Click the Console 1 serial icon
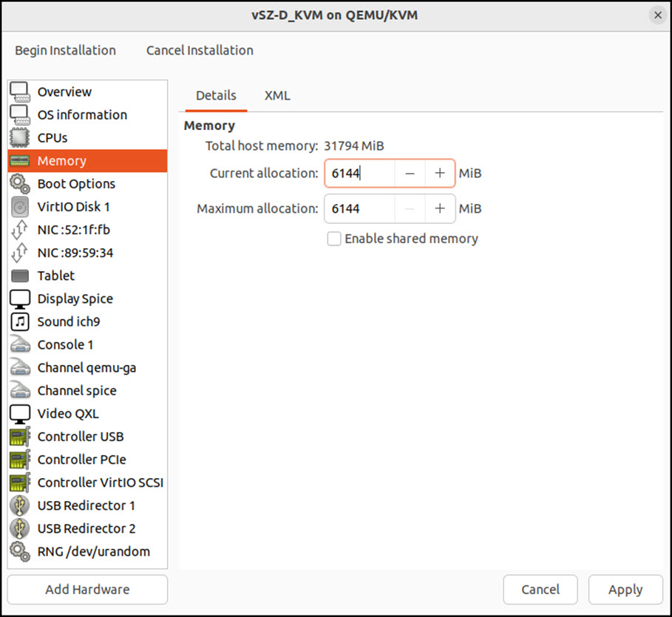 tap(20, 345)
